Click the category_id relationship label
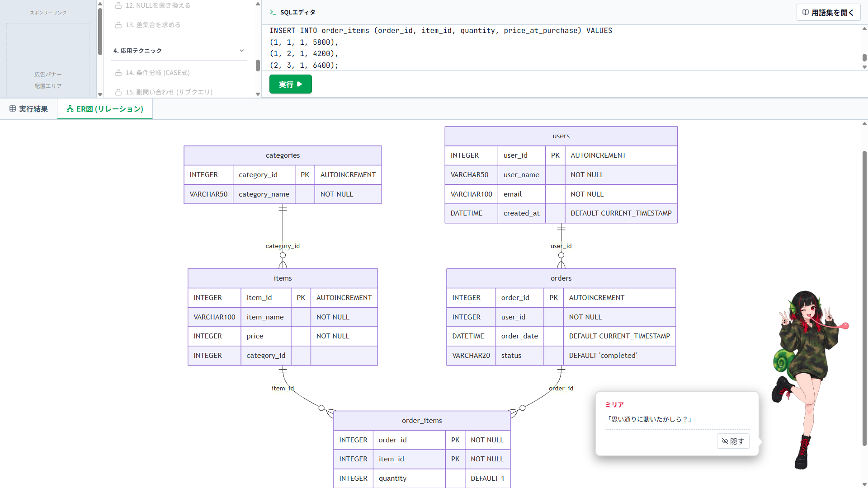This screenshot has width=868, height=488. pos(283,246)
